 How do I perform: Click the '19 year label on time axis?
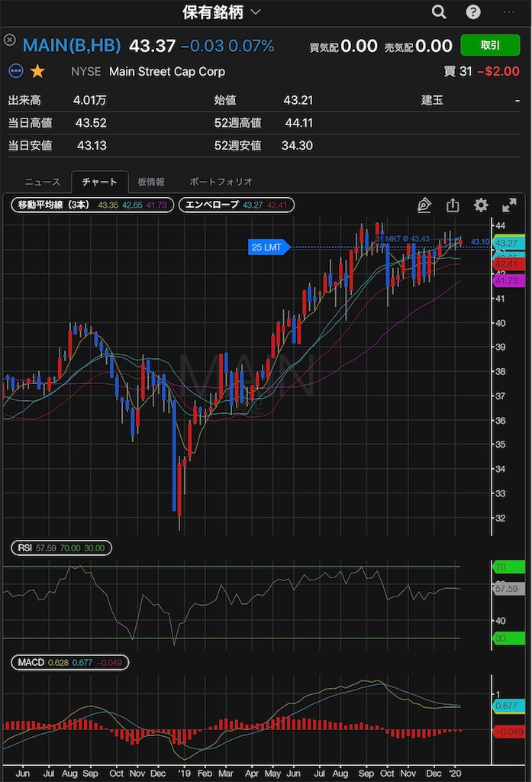[x=184, y=774]
